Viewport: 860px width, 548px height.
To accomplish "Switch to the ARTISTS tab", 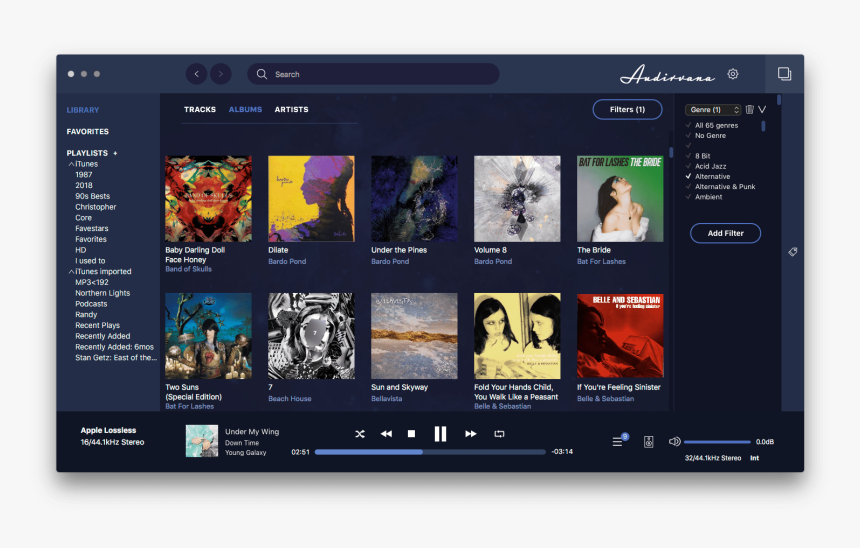I will (x=291, y=110).
